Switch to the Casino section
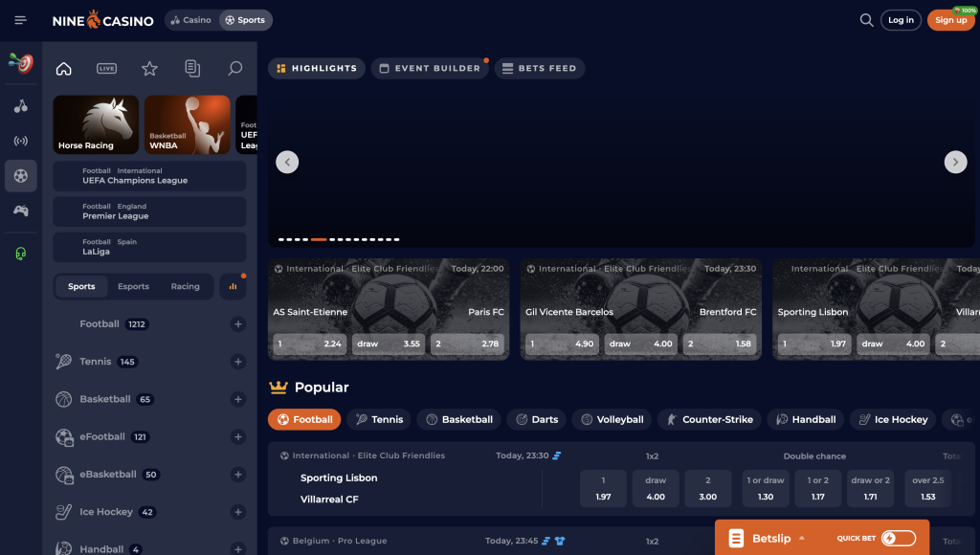Viewport: 980px width, 555px height. (191, 20)
